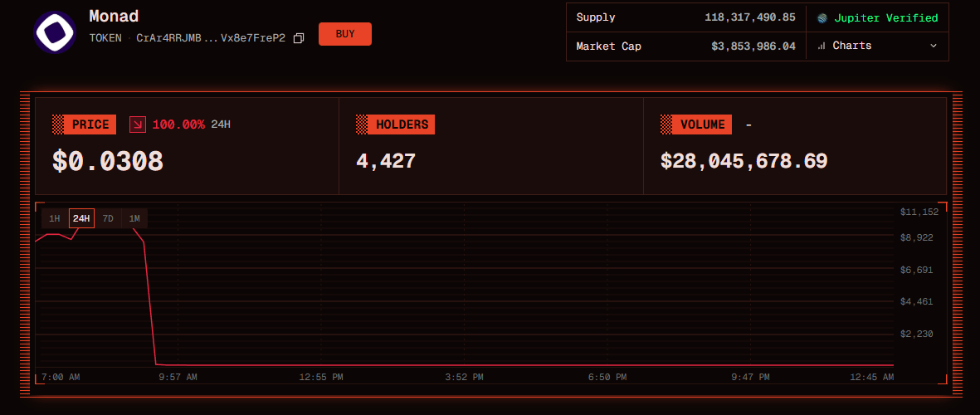Click the BUY button
Screen dimensions: 980x415
[x=345, y=34]
